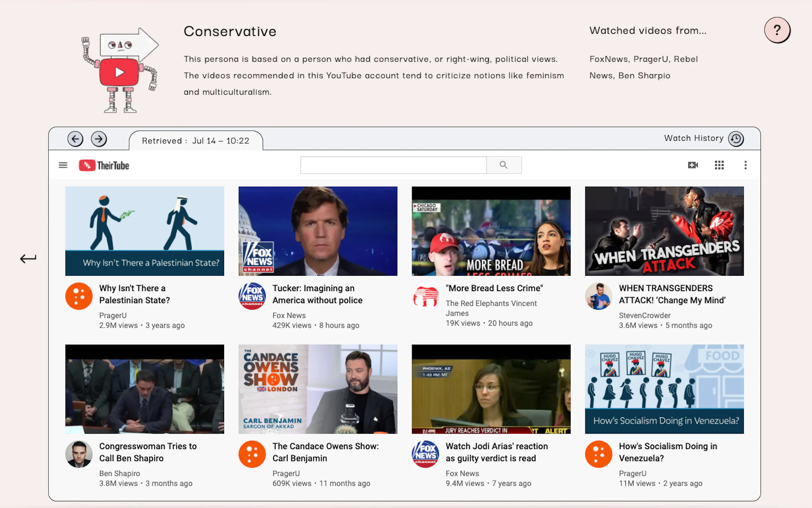
Task: Select the Retrieved Jul 14 tab
Action: tap(196, 141)
